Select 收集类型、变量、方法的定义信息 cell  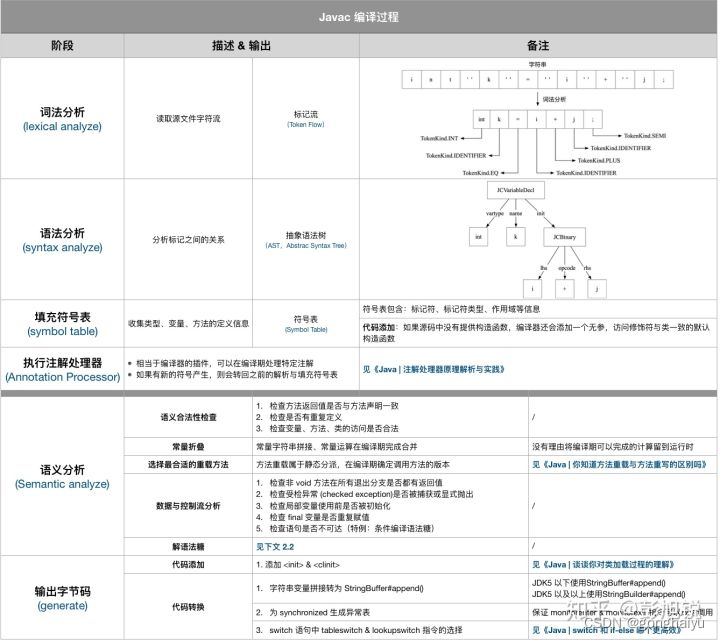click(188, 323)
